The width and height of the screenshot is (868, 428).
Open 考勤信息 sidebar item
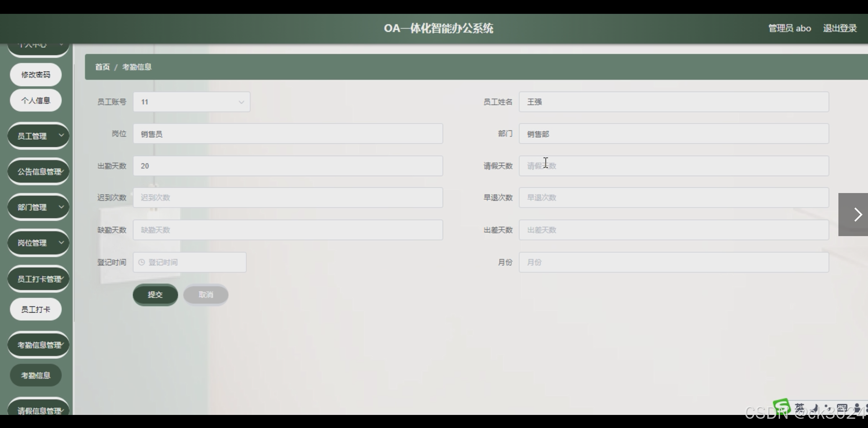click(x=35, y=375)
